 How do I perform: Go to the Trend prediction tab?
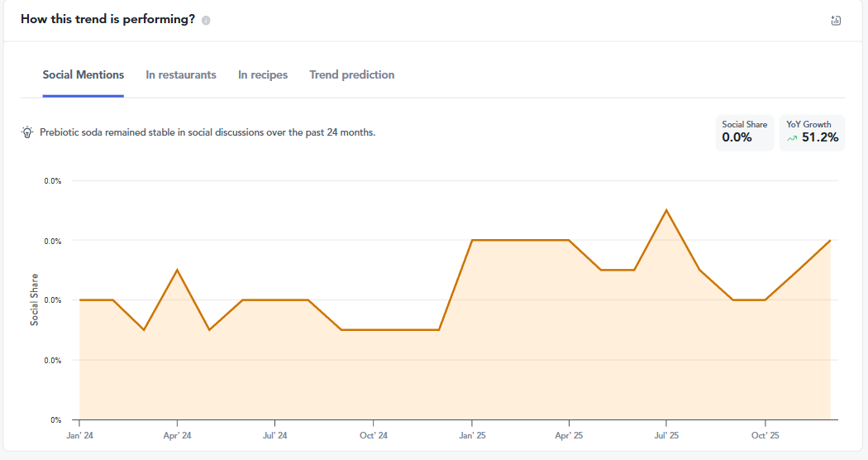click(x=352, y=75)
